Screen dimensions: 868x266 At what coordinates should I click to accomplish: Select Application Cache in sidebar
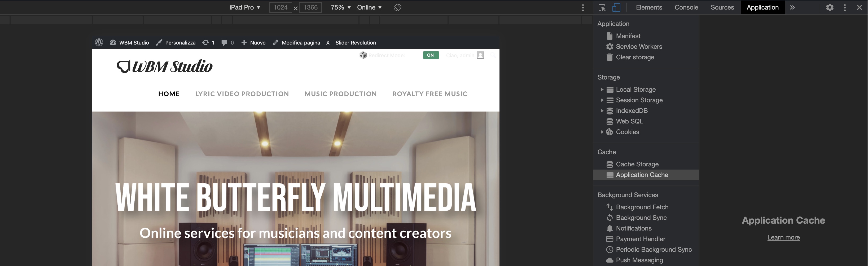coord(646,175)
